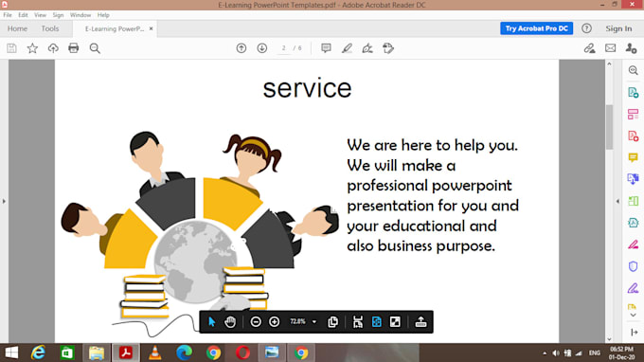Show hidden system tray icons
The image size is (644, 362).
coord(545,353)
